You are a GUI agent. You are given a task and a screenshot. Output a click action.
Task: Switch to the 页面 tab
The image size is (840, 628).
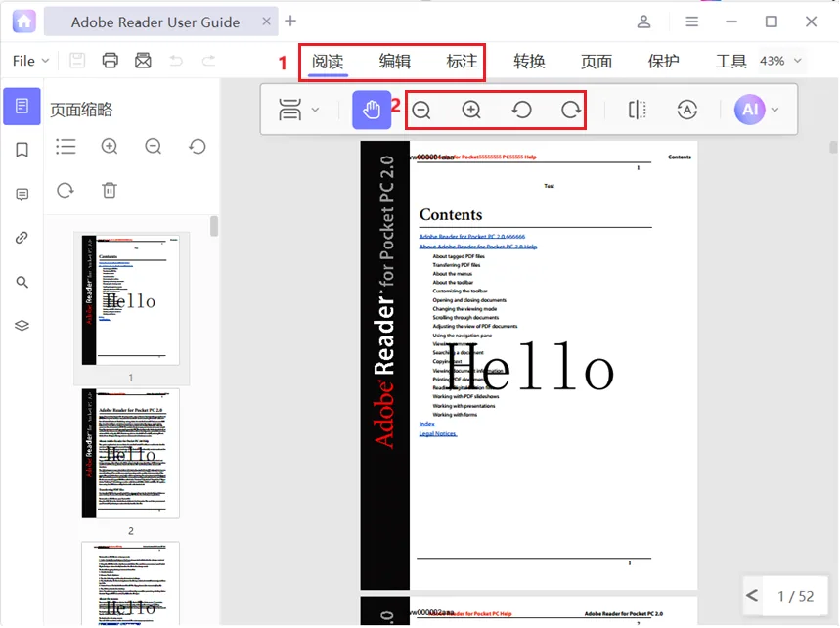pos(597,62)
